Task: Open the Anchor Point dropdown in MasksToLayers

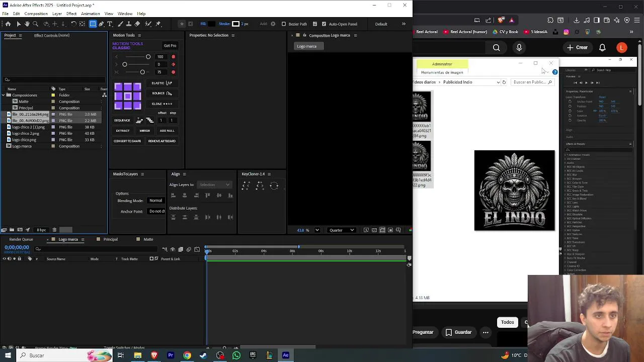Action: click(157, 211)
